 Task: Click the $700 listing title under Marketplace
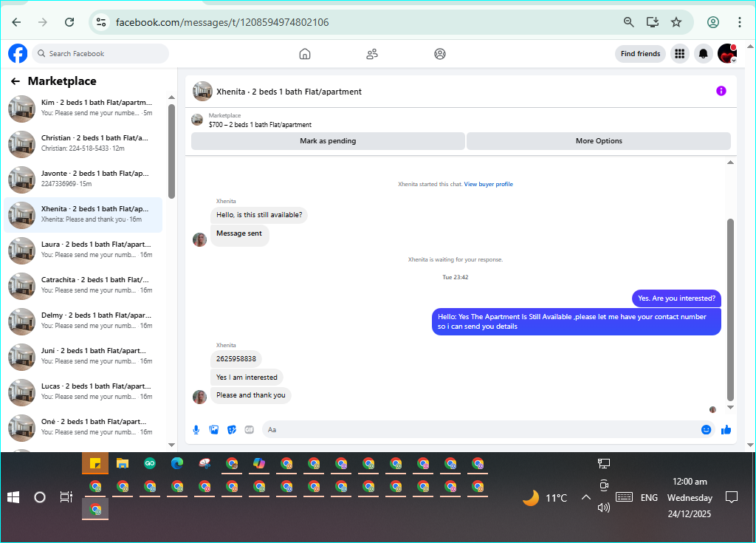coord(260,125)
